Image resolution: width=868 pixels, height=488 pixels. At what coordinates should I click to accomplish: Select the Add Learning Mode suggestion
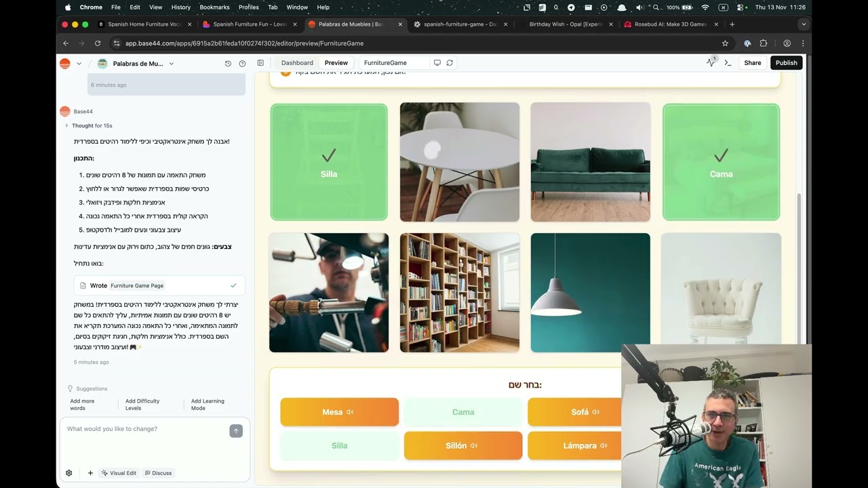208,405
